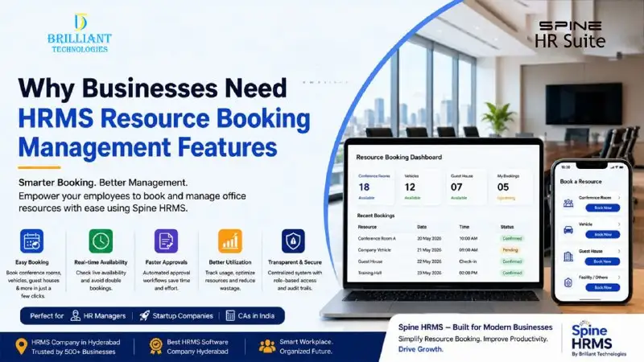This screenshot has height=362, width=644.
Task: Click the Guest House building icon on phone
Action: pyautogui.click(x=568, y=257)
